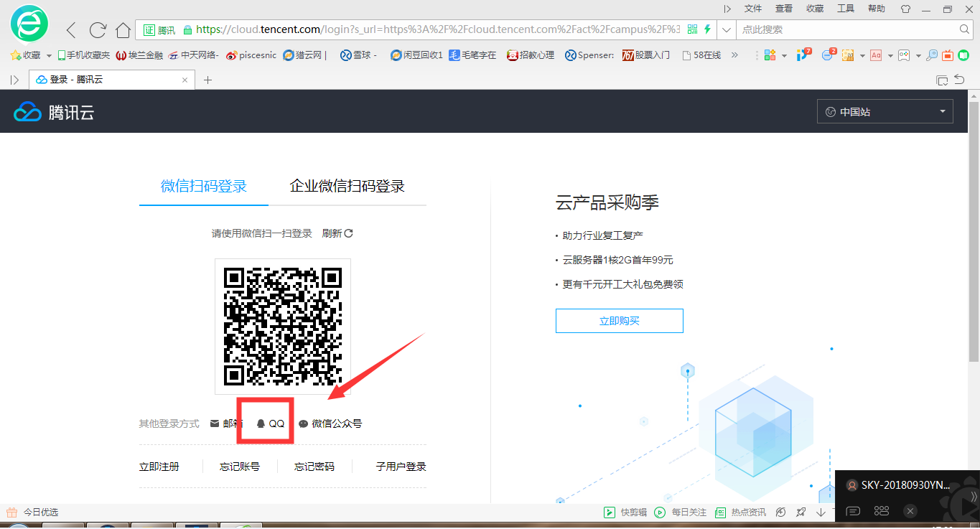Click the 立即注册 link
The height and width of the screenshot is (529, 980).
159,467
